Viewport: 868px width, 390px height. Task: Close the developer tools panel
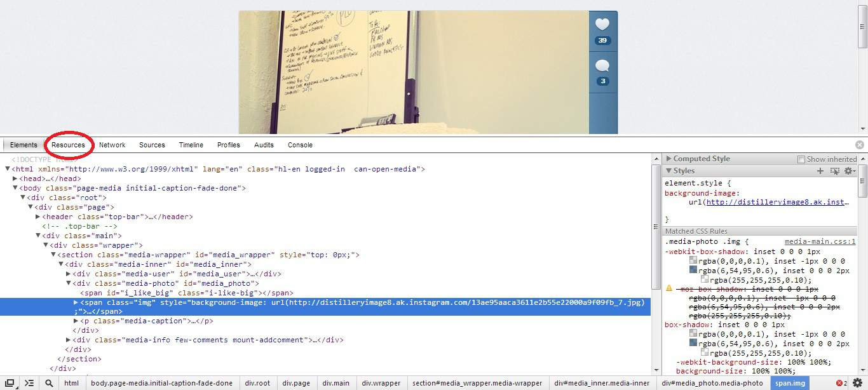pyautogui.click(x=860, y=145)
